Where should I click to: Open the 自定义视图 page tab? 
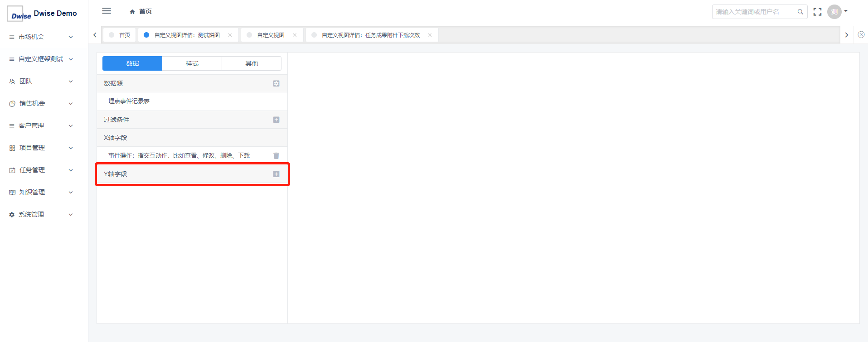(x=271, y=35)
